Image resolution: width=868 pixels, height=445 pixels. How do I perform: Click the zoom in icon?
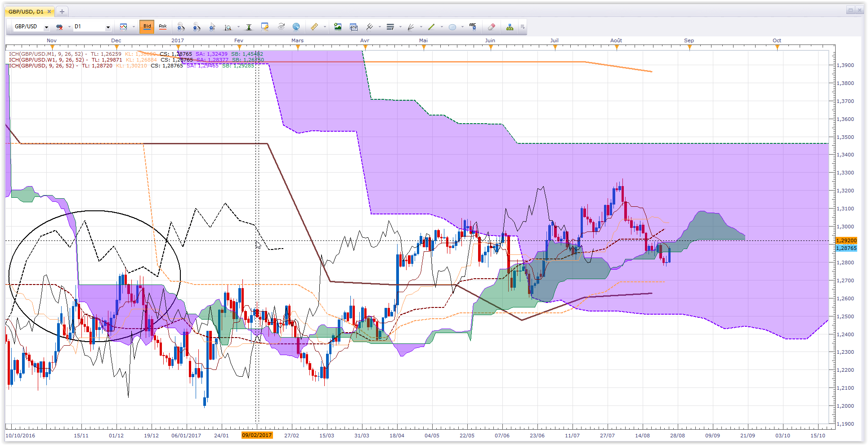tap(181, 27)
